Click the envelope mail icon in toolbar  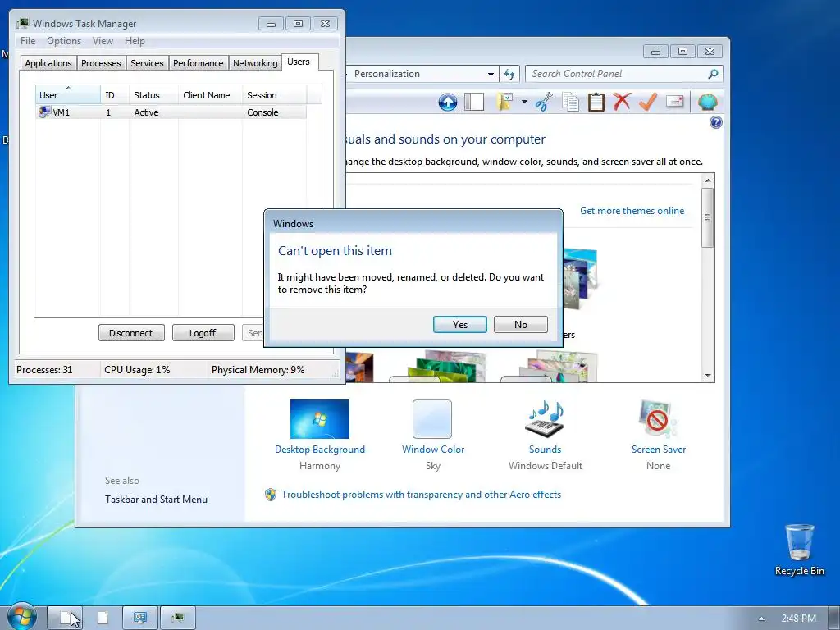click(x=674, y=101)
